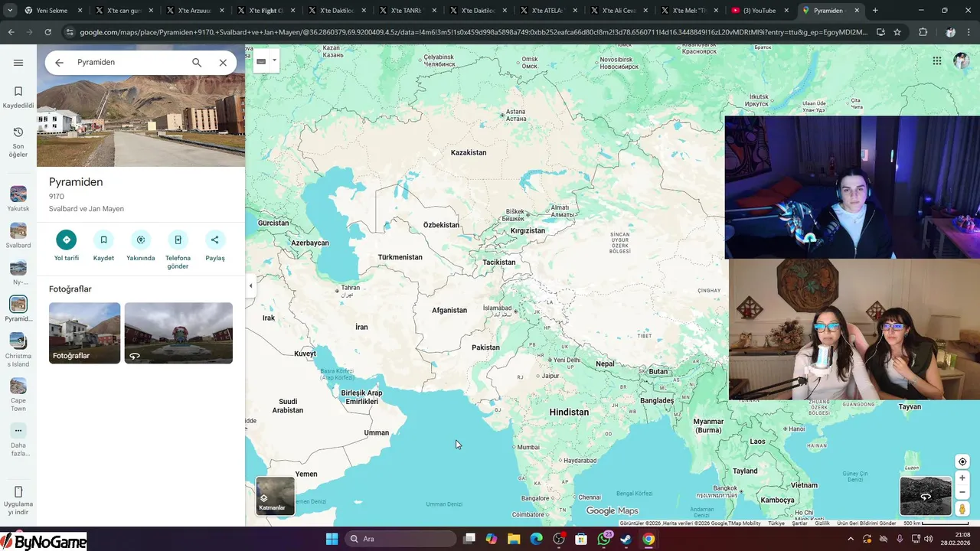This screenshot has width=980, height=551.
Task: Click the taskbar Ara search box
Action: point(400,539)
